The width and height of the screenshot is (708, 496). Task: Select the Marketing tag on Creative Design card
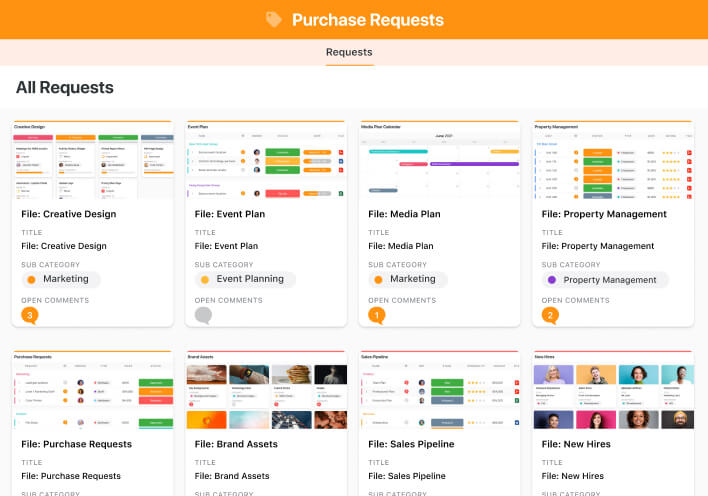[x=61, y=279]
